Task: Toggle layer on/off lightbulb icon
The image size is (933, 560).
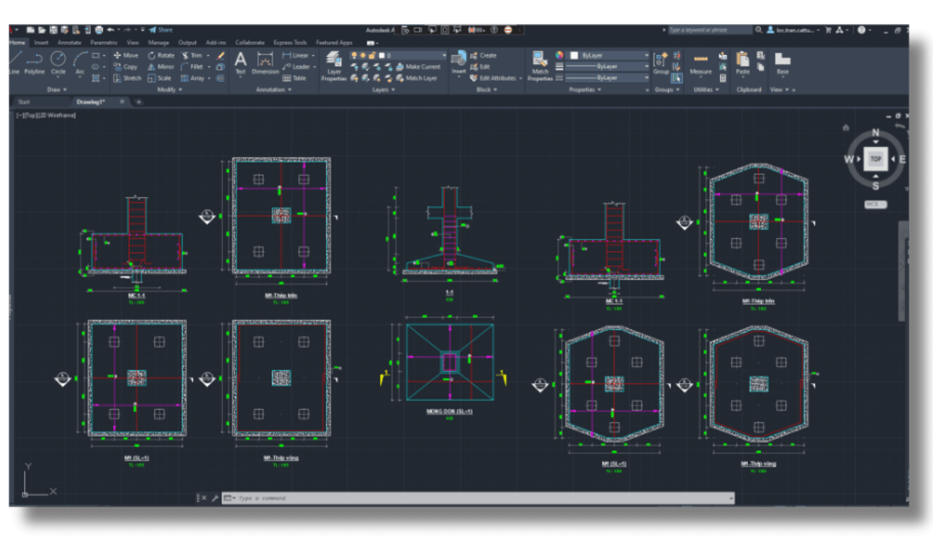Action: [x=354, y=55]
